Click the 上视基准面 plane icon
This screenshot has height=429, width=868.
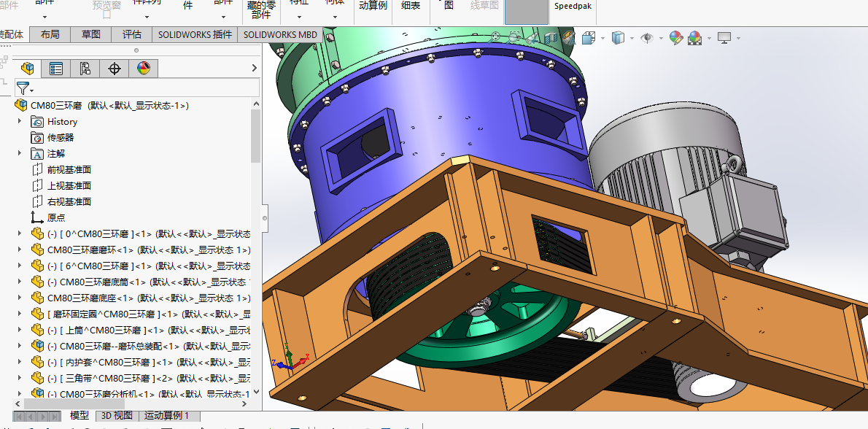click(37, 185)
